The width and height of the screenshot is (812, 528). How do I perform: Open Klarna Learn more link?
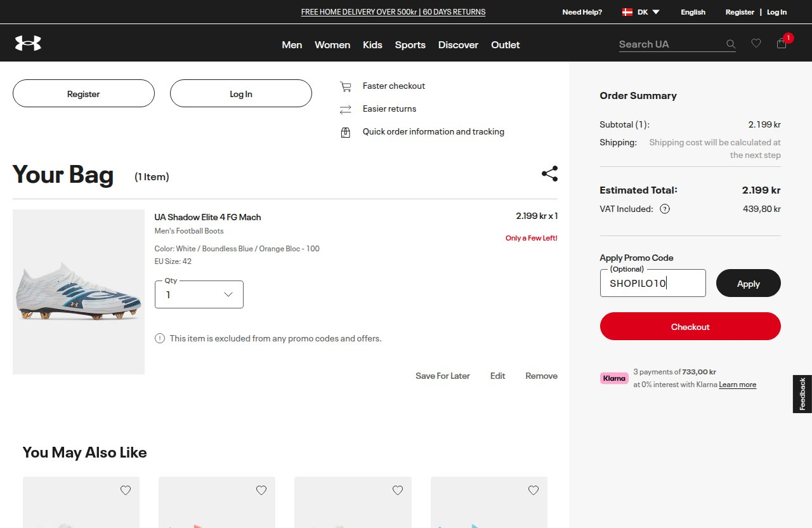pos(738,385)
